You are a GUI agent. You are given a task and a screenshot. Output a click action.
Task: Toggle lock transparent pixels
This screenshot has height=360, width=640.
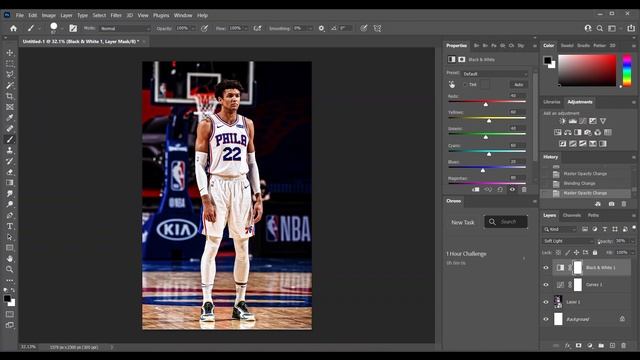(x=558, y=253)
